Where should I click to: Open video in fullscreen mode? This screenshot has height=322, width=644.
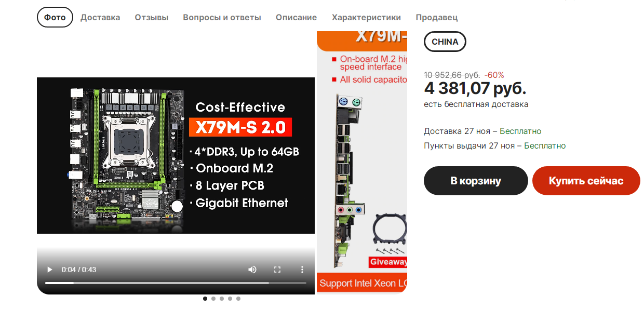[277, 270]
